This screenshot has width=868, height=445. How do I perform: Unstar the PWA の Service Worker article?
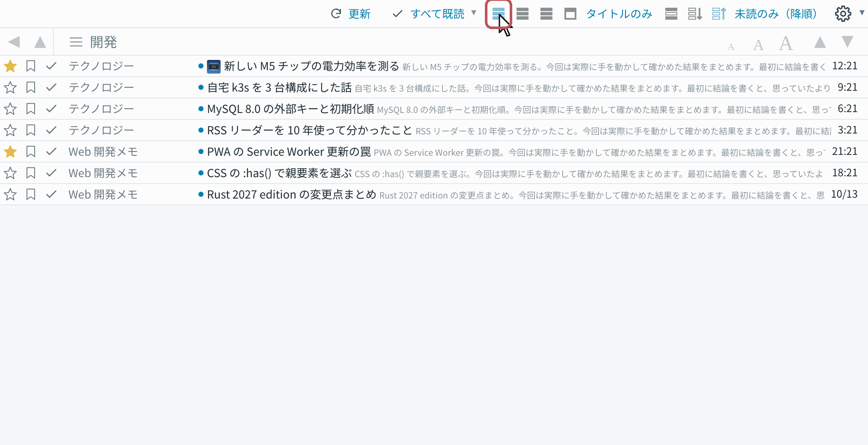(10, 151)
